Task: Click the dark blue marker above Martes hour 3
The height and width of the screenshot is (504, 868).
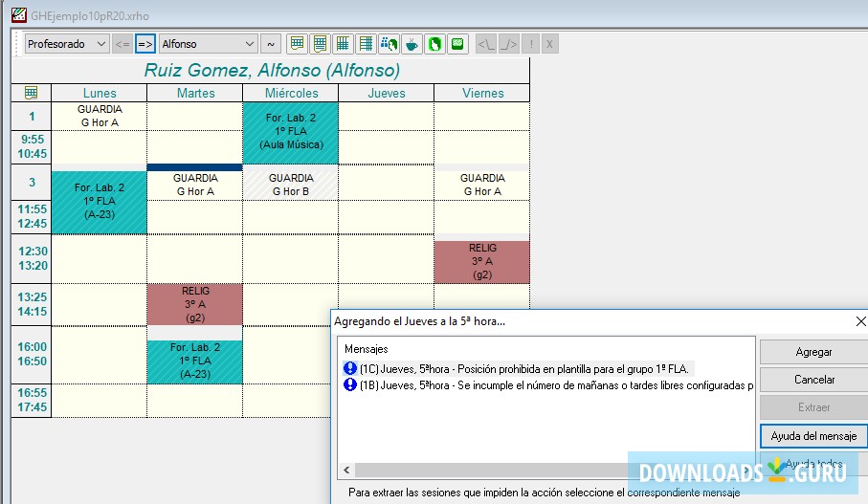Action: coord(195,167)
